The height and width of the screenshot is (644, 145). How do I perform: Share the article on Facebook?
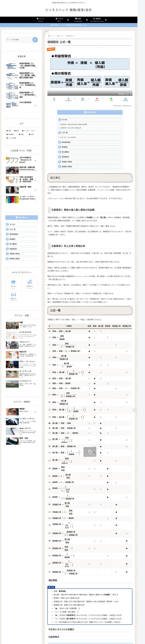click(x=68, y=99)
